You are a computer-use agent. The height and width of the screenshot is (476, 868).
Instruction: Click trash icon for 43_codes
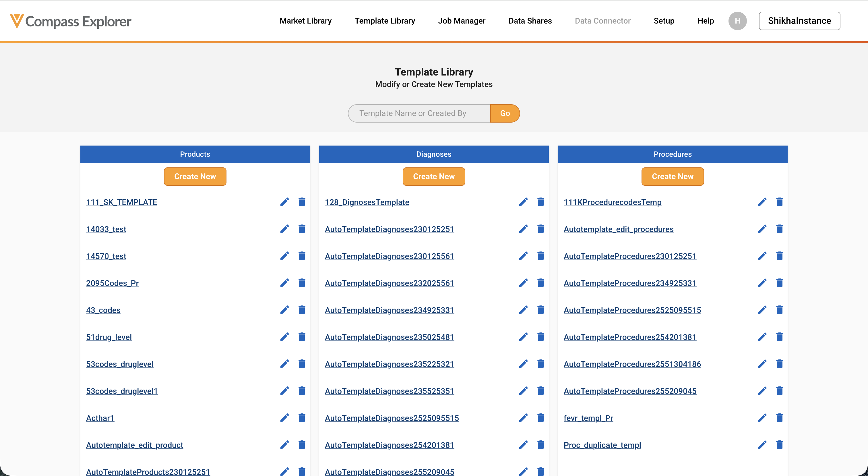coord(302,310)
